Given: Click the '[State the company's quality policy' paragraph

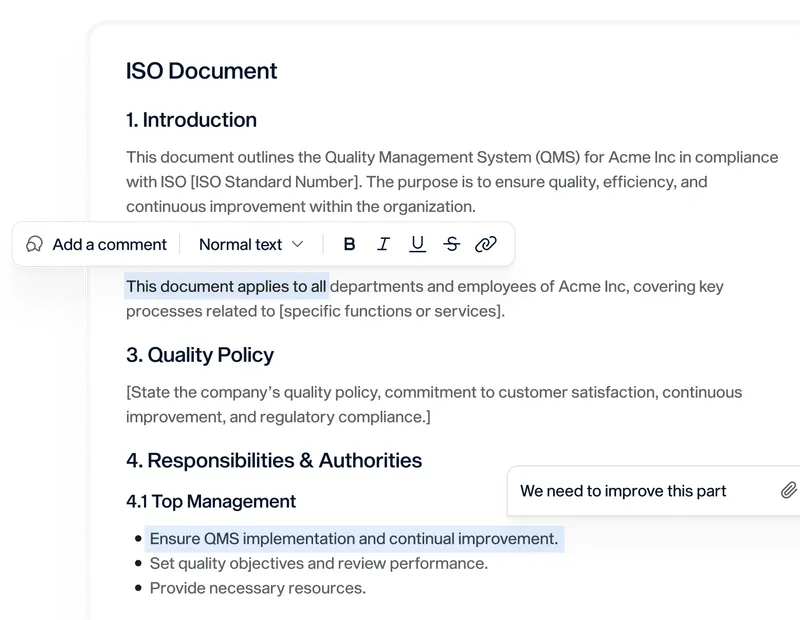Looking at the screenshot, I should (434, 405).
